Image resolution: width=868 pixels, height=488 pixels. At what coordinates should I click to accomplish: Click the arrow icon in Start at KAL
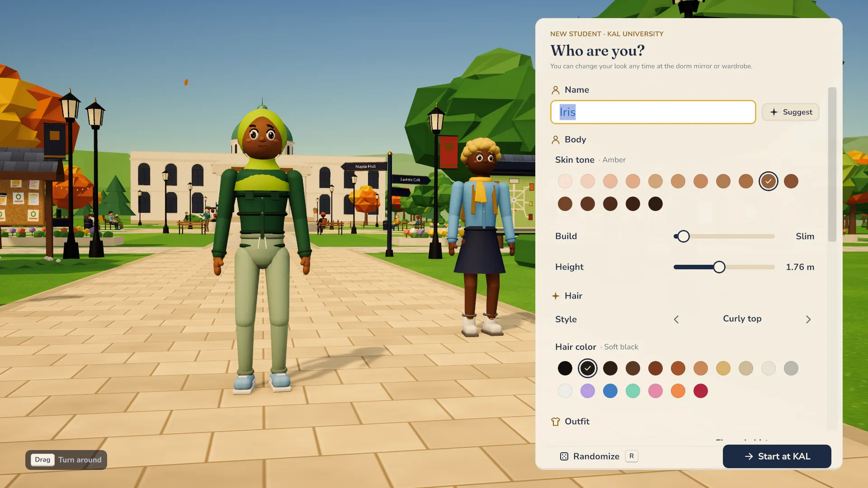pyautogui.click(x=749, y=456)
